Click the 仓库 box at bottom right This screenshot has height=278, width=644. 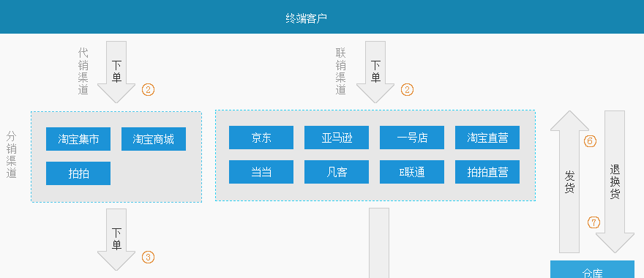coord(592,269)
